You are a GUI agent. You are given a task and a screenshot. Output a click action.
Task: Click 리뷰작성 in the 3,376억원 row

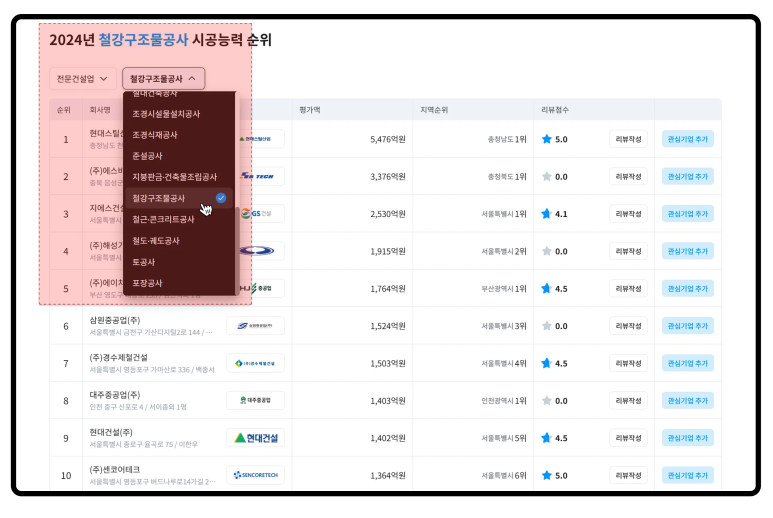[x=628, y=176]
